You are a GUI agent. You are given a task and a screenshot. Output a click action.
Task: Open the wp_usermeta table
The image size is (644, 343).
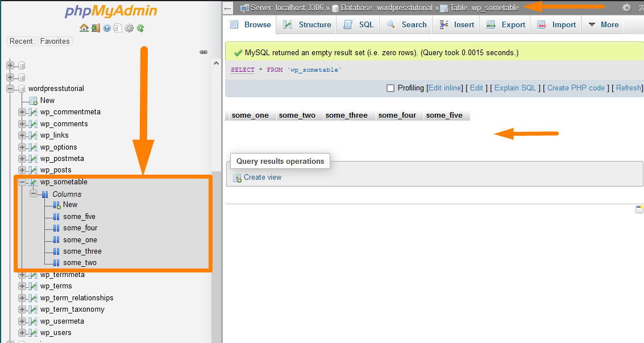click(62, 321)
